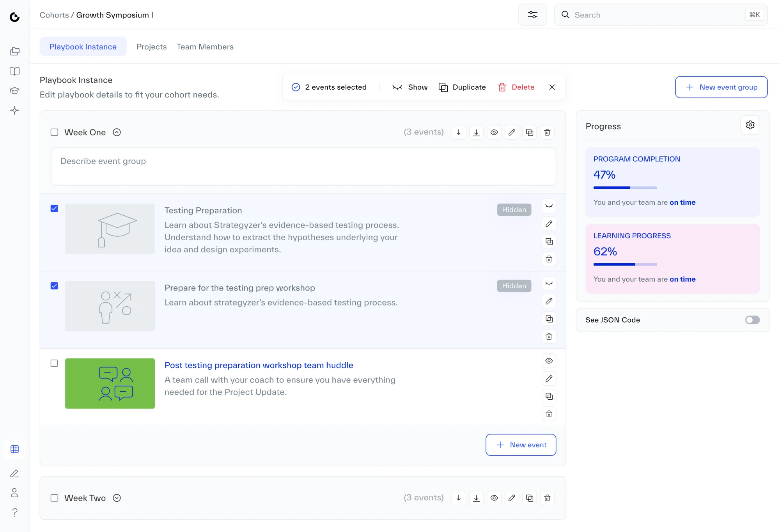
Task: Expand the Week Two group
Action: tap(117, 498)
